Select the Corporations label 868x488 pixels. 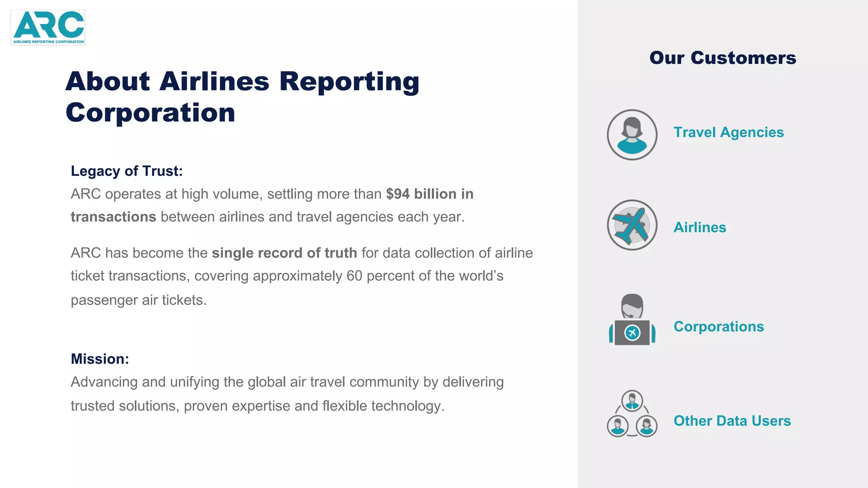click(719, 327)
